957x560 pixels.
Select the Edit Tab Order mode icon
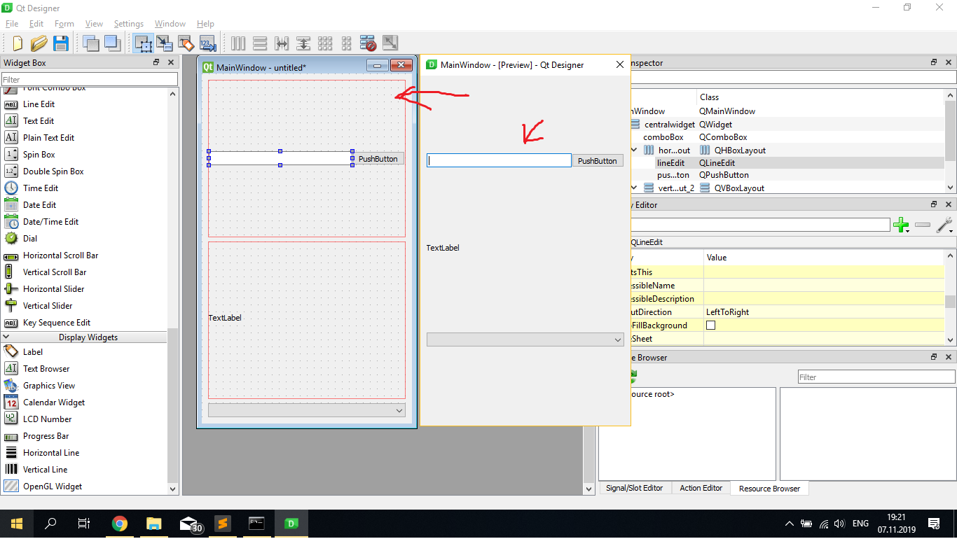207,43
